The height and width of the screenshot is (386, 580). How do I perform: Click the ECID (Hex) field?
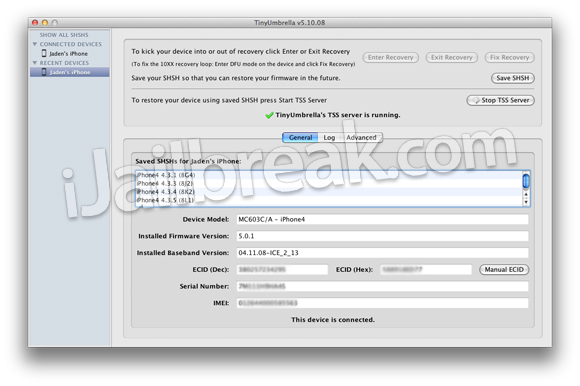[x=426, y=270]
